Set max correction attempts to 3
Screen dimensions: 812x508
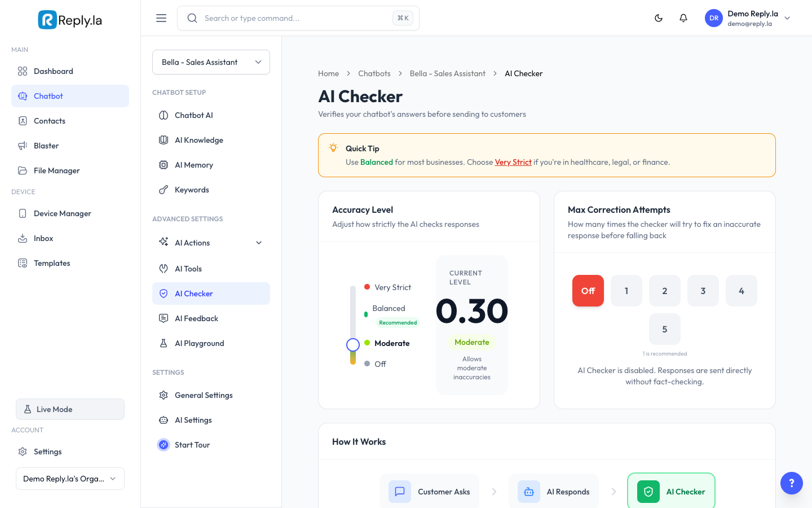[x=703, y=291]
